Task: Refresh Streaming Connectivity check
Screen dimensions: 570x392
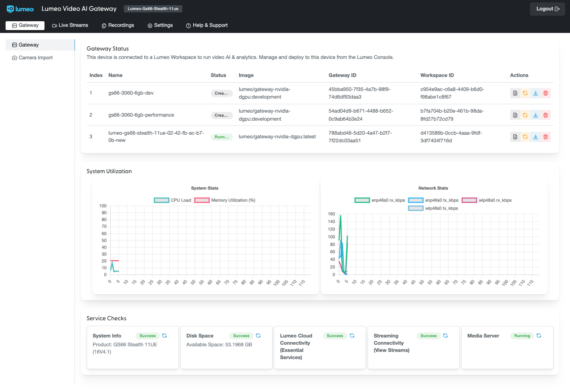Action: pyautogui.click(x=445, y=336)
